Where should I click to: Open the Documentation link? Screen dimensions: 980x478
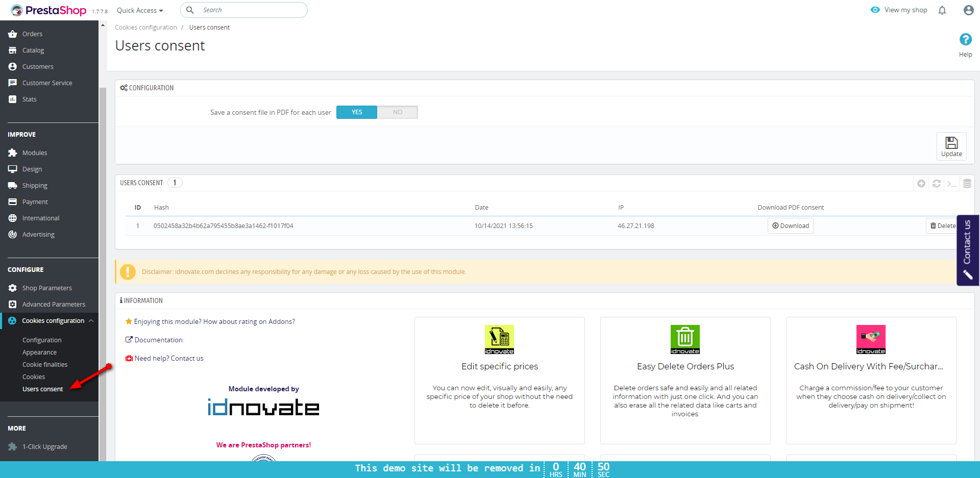[158, 340]
